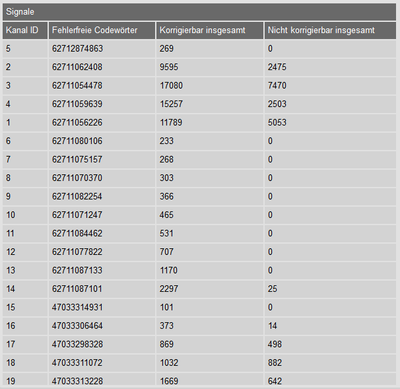This screenshot has width=400, height=389.
Task: Click codeword value 62711062408
Action: [77, 67]
